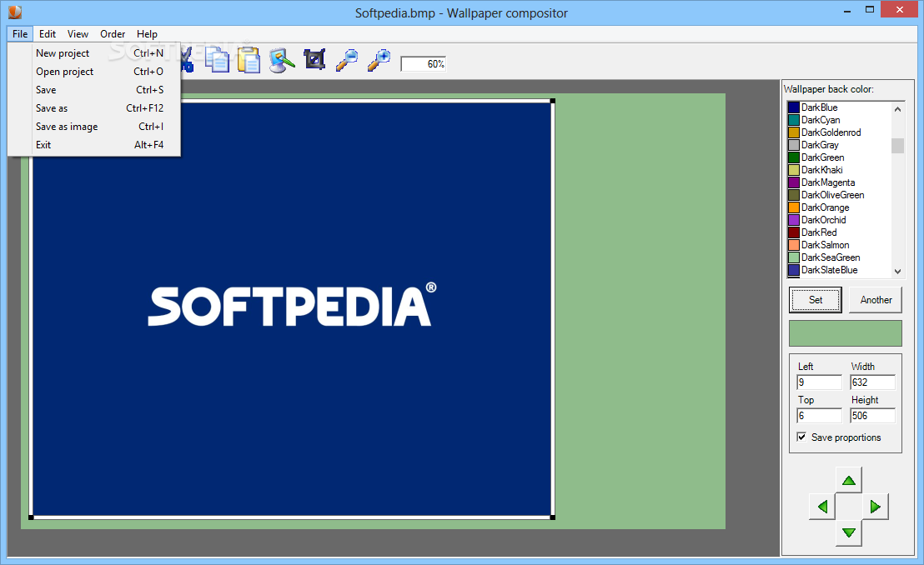924x565 pixels.
Task: Click the crop frame toolbar icon
Action: 314,59
